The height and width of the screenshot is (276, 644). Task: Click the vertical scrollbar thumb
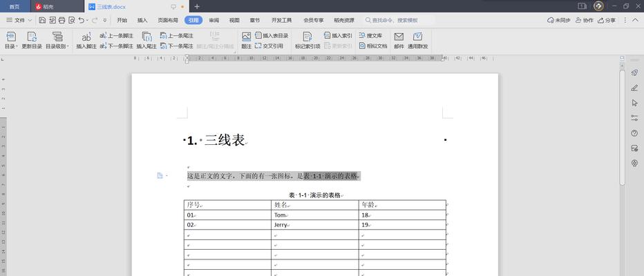[622, 127]
